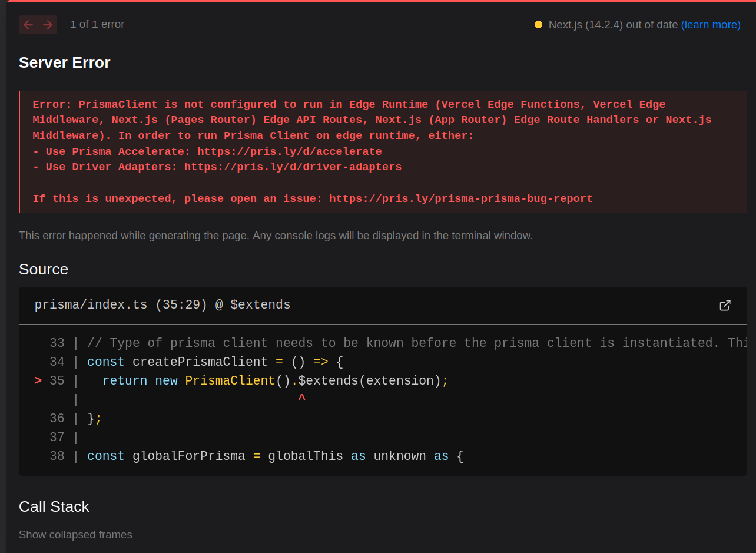Viewport: 756px width, 553px height.
Task: Open prisma/index.ts in editor icon
Action: click(x=725, y=305)
